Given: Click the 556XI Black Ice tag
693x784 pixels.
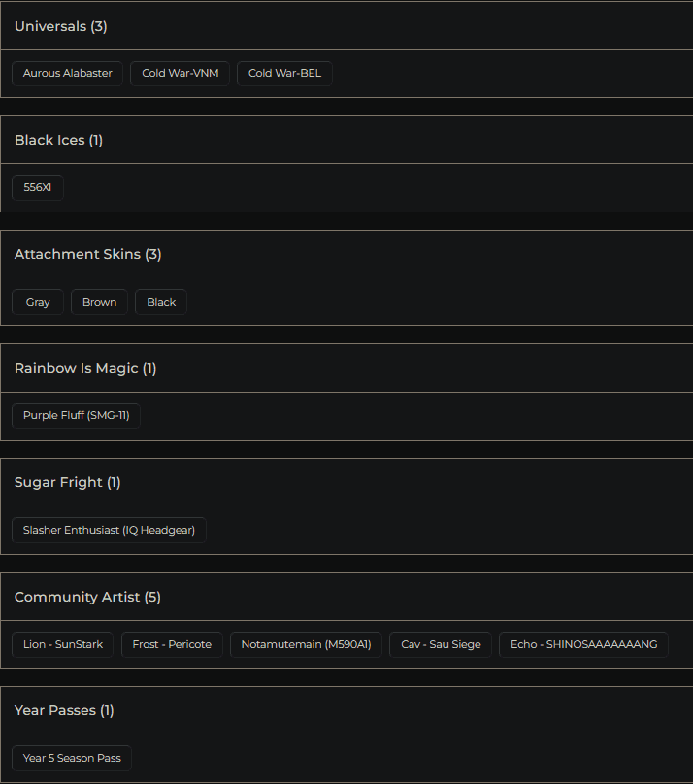Looking at the screenshot, I should [38, 187].
